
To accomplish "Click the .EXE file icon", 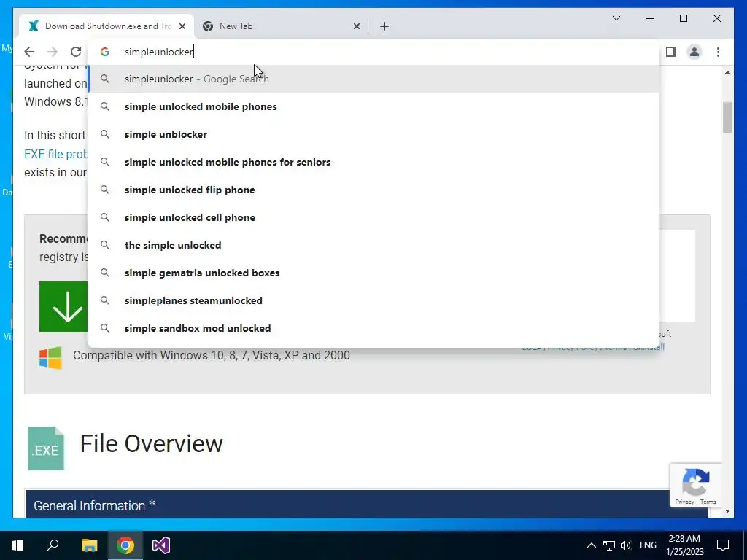I will coord(46,448).
